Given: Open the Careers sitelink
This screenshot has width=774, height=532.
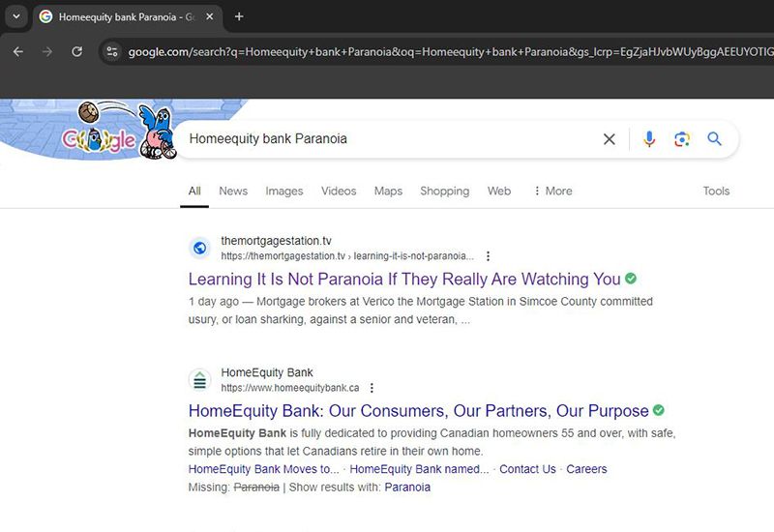Looking at the screenshot, I should click(586, 469).
